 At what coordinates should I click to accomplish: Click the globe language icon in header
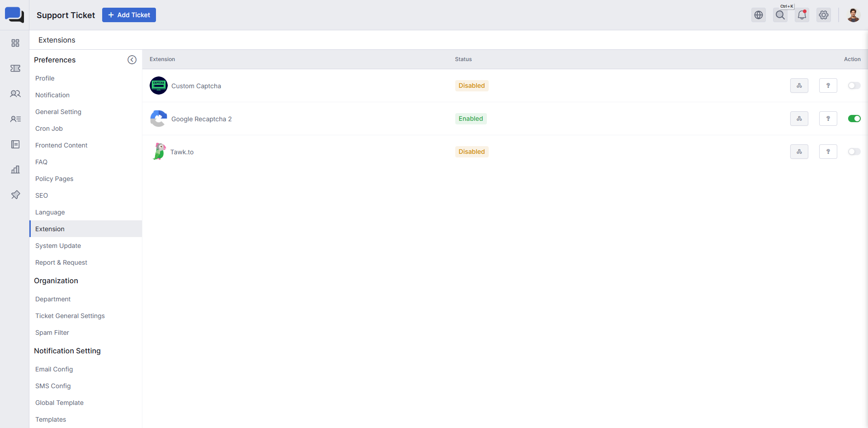click(x=759, y=15)
